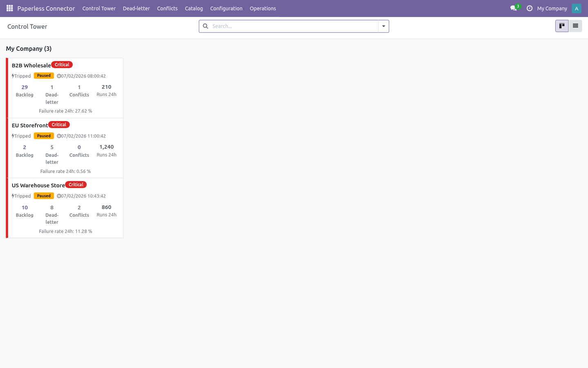Open the US Warehouse Store card

tap(65, 208)
